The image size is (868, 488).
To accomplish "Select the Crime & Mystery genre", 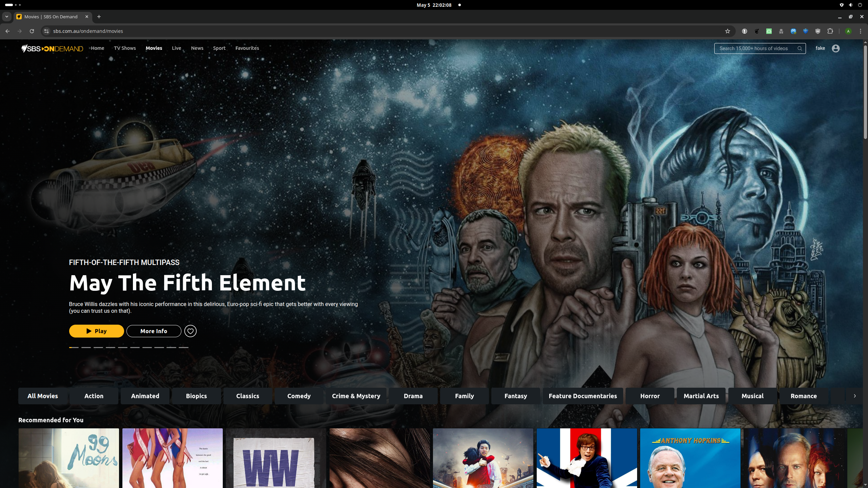I will [356, 396].
